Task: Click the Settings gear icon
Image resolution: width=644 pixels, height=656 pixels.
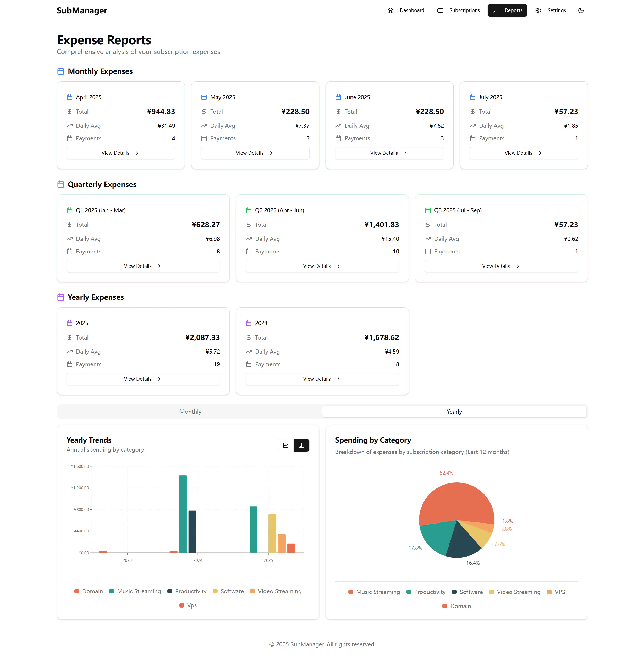Action: pos(538,10)
